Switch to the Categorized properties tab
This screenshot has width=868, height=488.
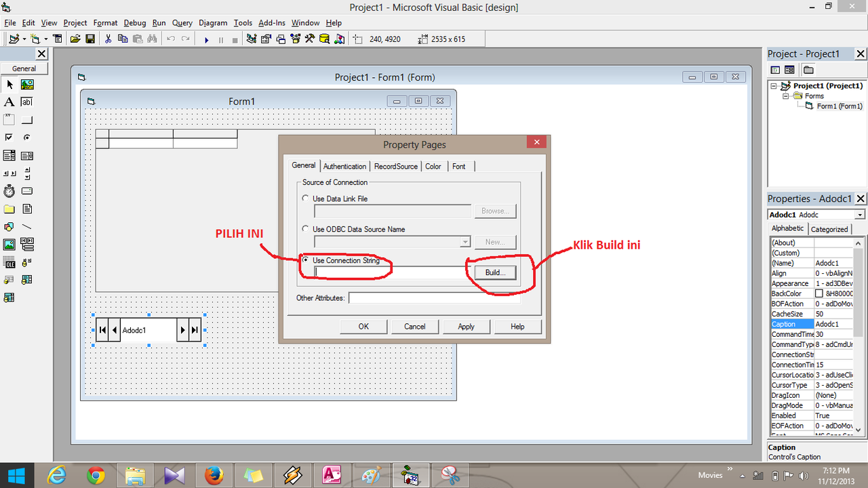[829, 229]
